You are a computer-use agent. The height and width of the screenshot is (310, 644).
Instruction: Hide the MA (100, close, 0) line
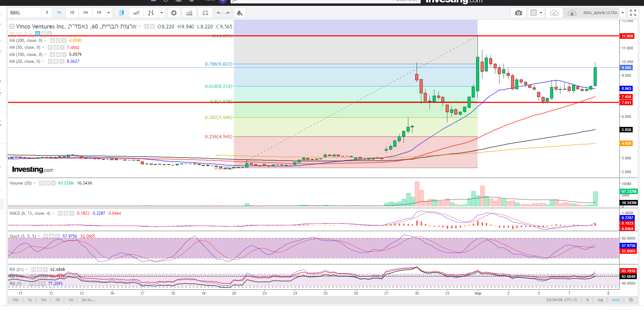(x=52, y=55)
